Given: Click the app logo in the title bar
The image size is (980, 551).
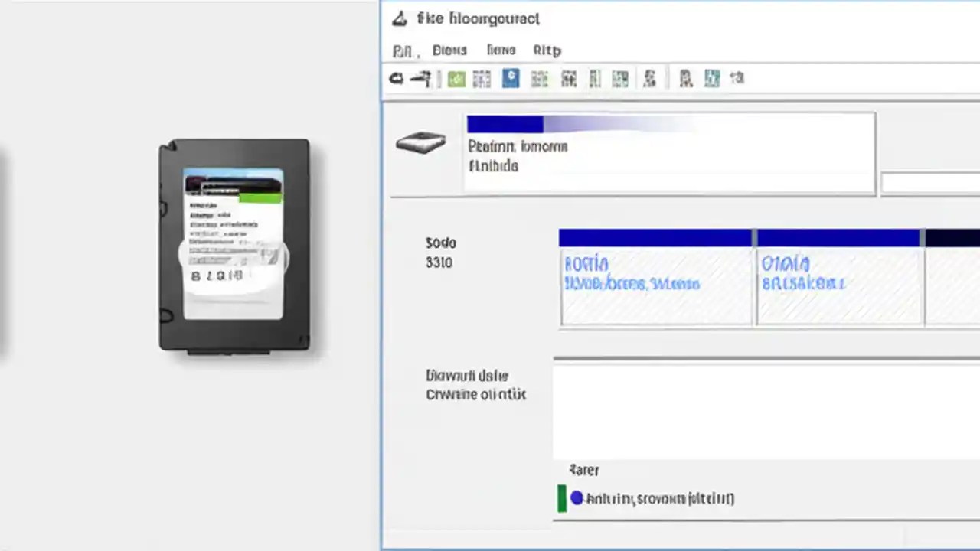Looking at the screenshot, I should coord(399,18).
